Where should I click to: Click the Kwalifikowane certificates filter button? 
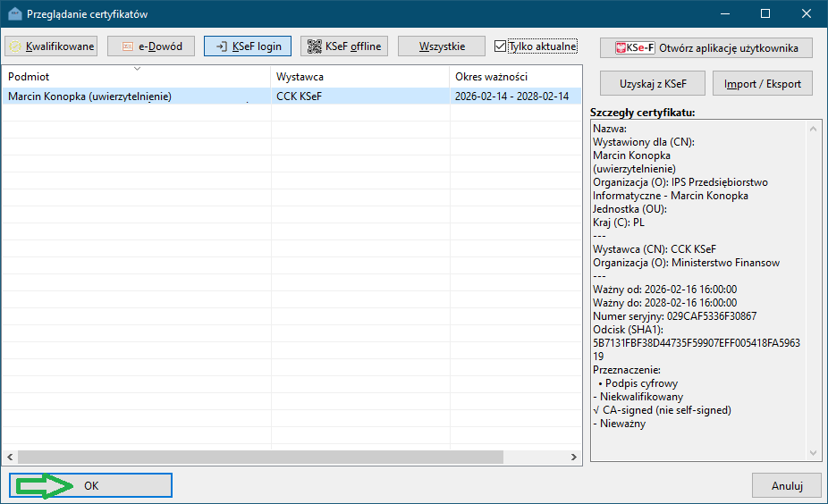tap(52, 46)
